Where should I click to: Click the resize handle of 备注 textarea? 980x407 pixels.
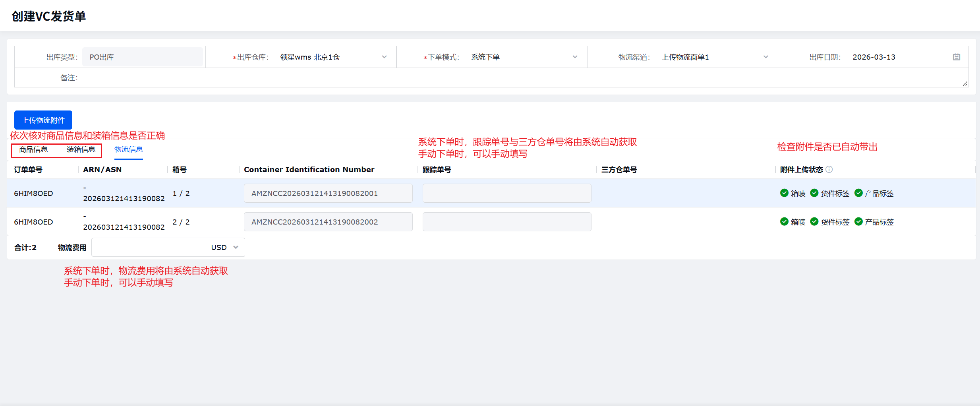tap(965, 83)
